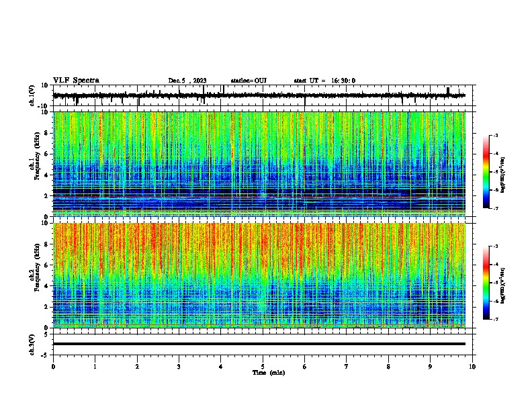Click the -7 label on ch.1 color bar

pyautogui.click(x=495, y=208)
